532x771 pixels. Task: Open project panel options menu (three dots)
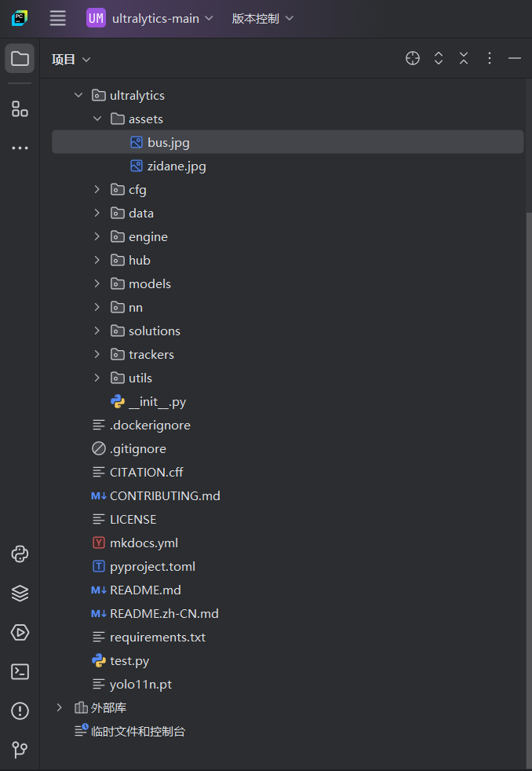coord(490,59)
